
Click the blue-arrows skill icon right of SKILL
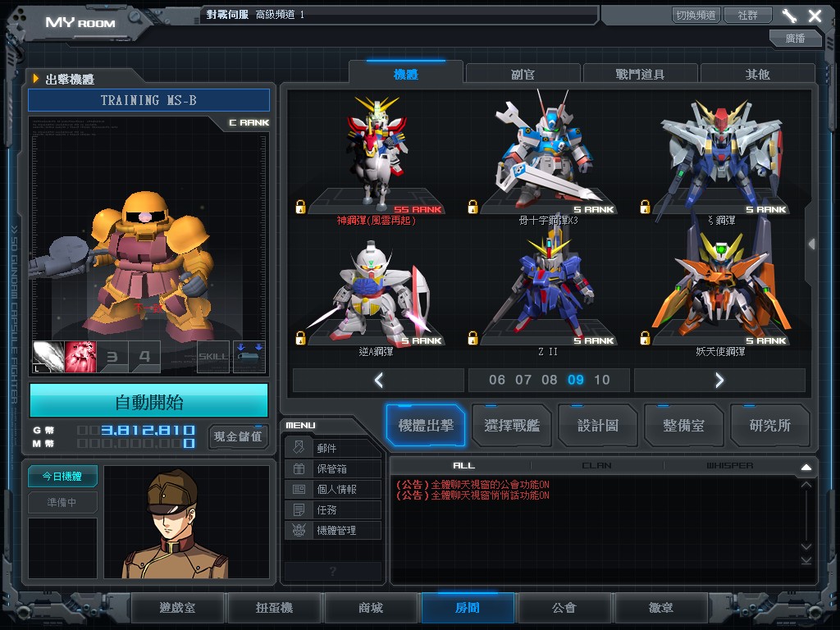coord(249,357)
